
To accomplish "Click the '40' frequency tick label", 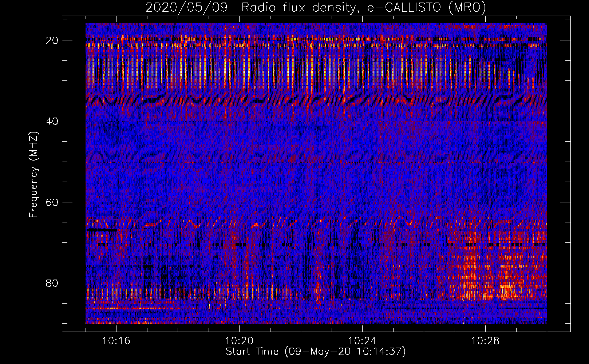I will (x=52, y=121).
